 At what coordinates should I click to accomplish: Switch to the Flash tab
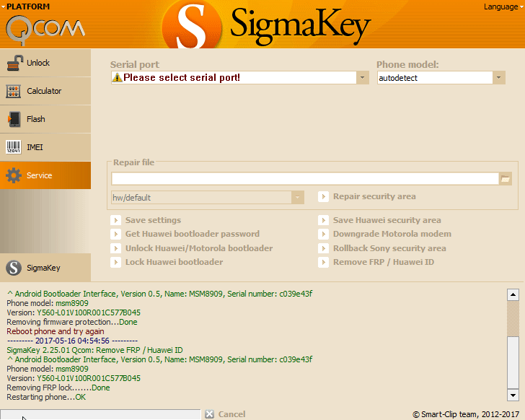[x=45, y=119]
